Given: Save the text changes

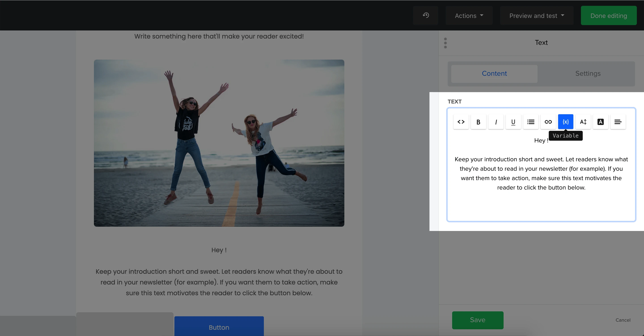Looking at the screenshot, I should pyautogui.click(x=477, y=320).
